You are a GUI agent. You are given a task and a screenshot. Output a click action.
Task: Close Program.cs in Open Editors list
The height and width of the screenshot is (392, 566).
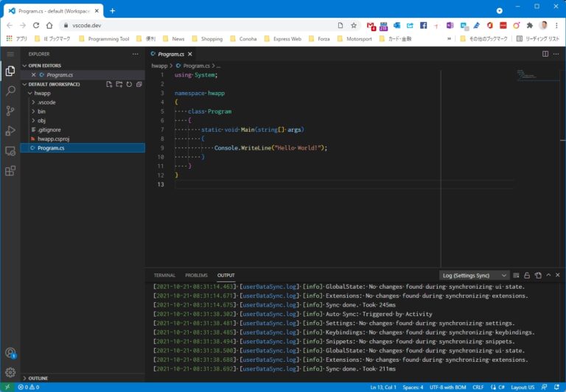click(34, 74)
